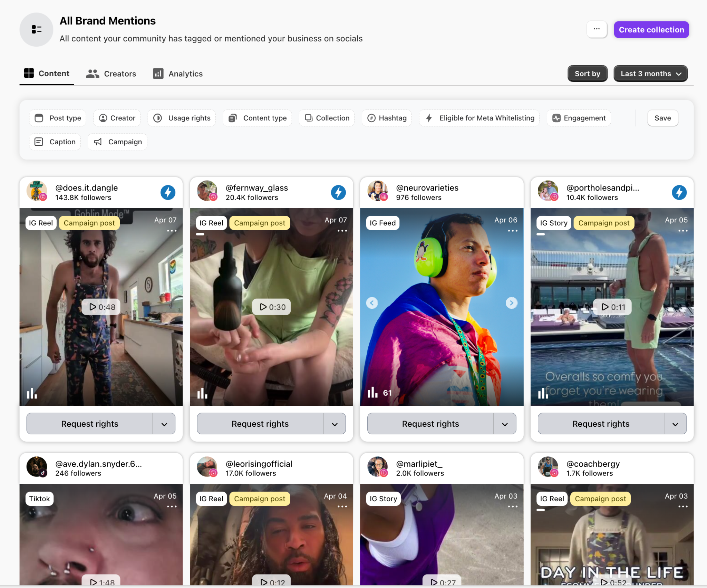Click the Create collection button

coord(651,30)
